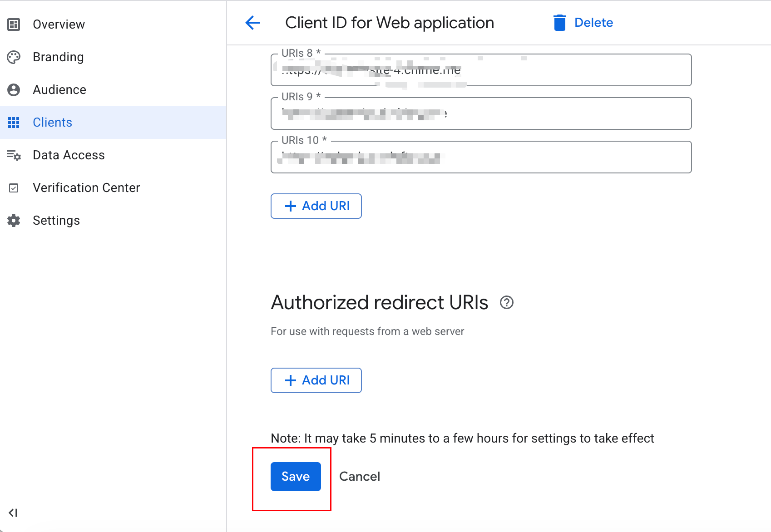Click the Data Access list-gear icon
Image resolution: width=771 pixels, height=532 pixels.
point(14,155)
